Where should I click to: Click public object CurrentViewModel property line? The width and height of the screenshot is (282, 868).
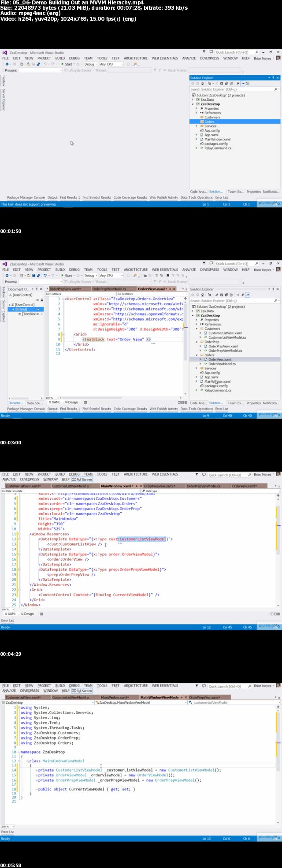(87, 789)
